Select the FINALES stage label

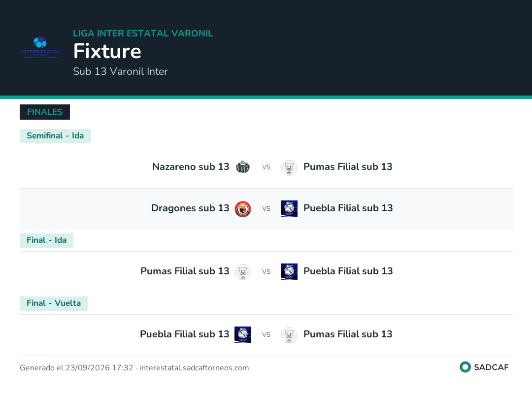point(45,112)
